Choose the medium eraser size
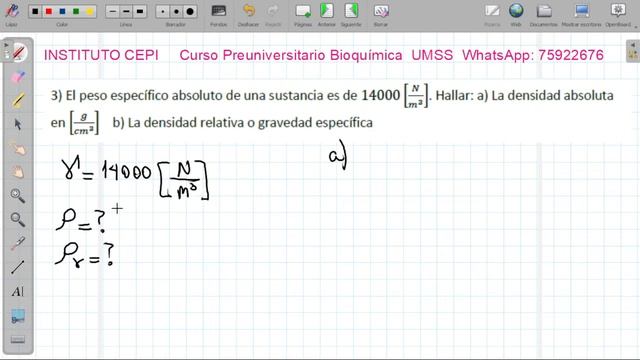 point(176,11)
